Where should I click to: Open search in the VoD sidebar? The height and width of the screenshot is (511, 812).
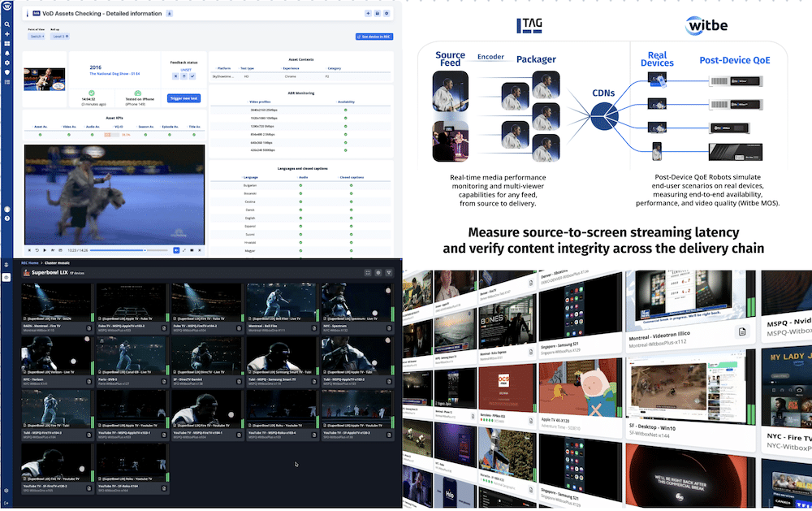point(7,24)
